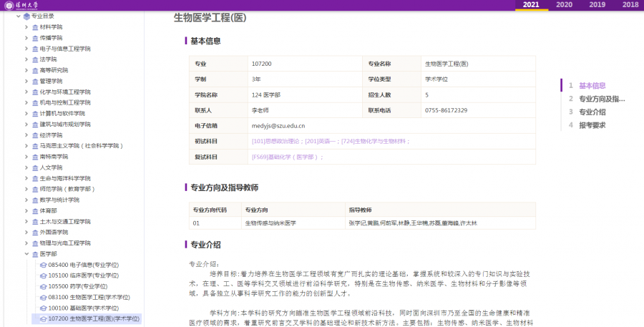The height and width of the screenshot is (327, 644).
Task: Click the graduation cap icon for 085400 电子信息
Action: 43,265
